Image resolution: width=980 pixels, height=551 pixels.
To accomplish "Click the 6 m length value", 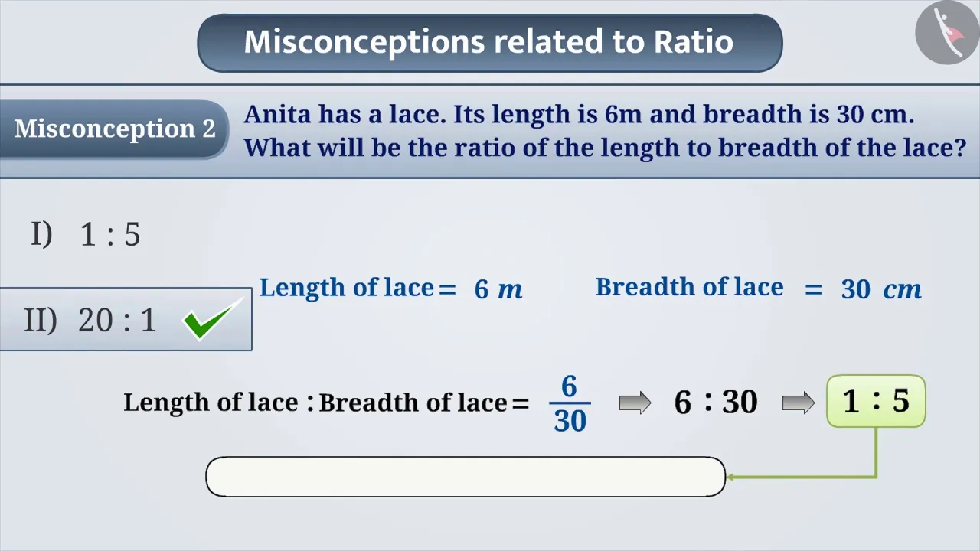I will (x=498, y=289).
